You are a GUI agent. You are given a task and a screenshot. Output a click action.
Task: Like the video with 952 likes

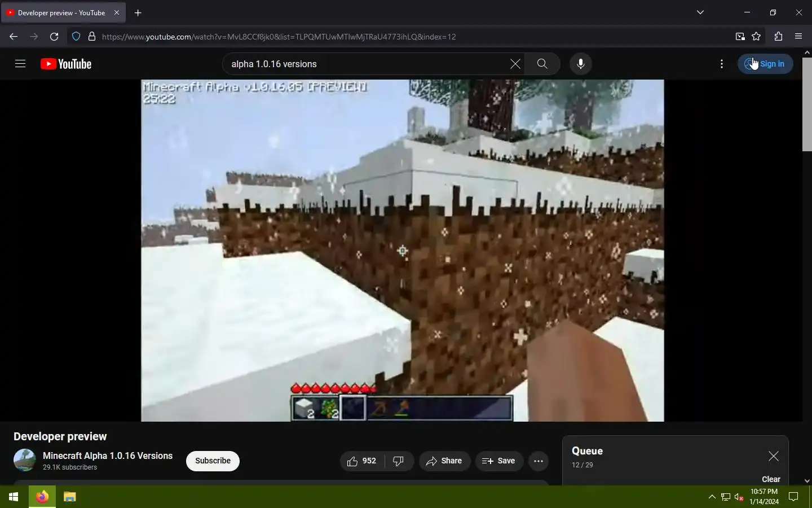pos(362,461)
